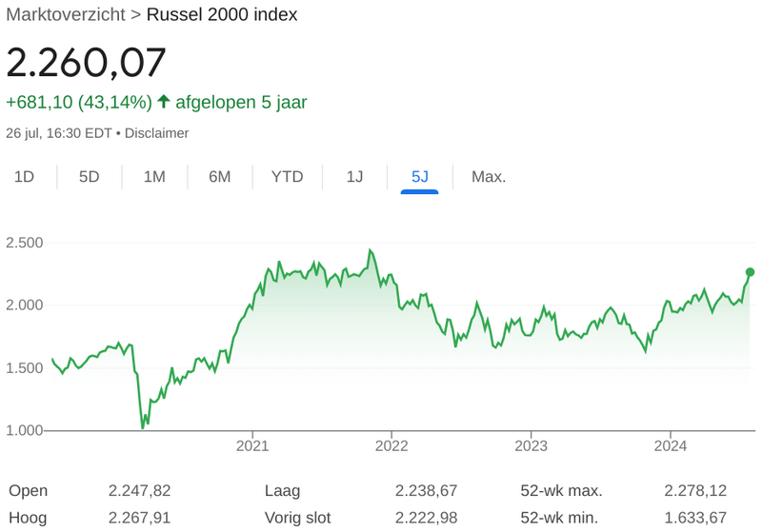Show the 1M chart range
Image resolution: width=762 pixels, height=532 pixels.
point(154,177)
